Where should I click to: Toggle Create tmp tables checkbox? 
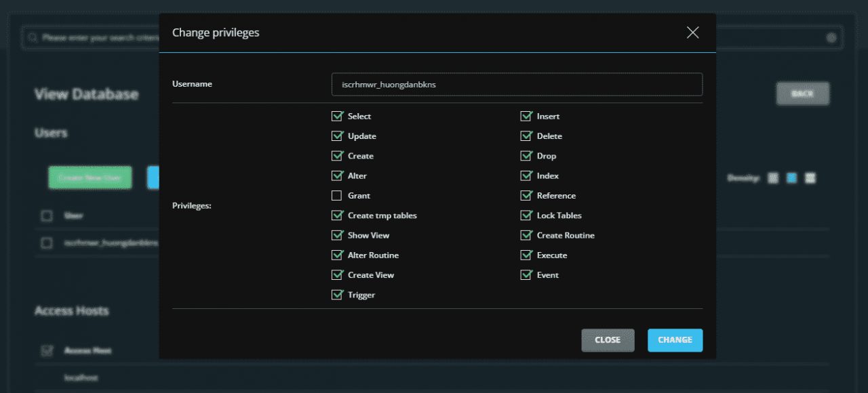coord(337,215)
